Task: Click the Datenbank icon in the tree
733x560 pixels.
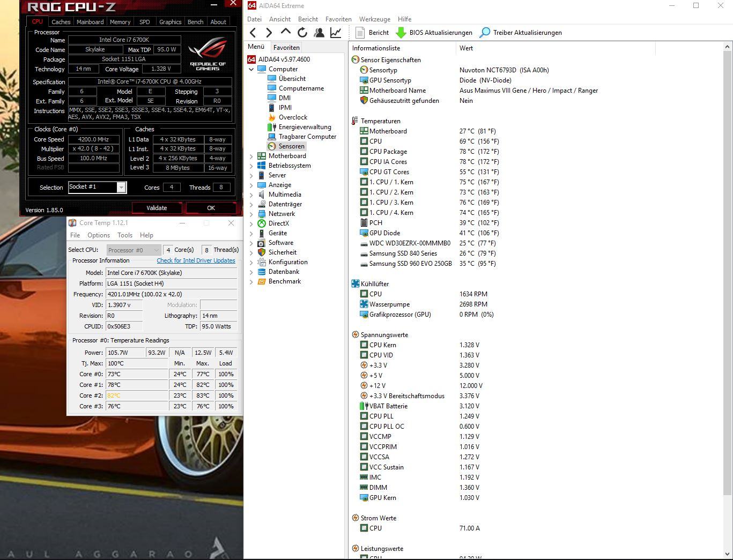Action: pos(262,272)
